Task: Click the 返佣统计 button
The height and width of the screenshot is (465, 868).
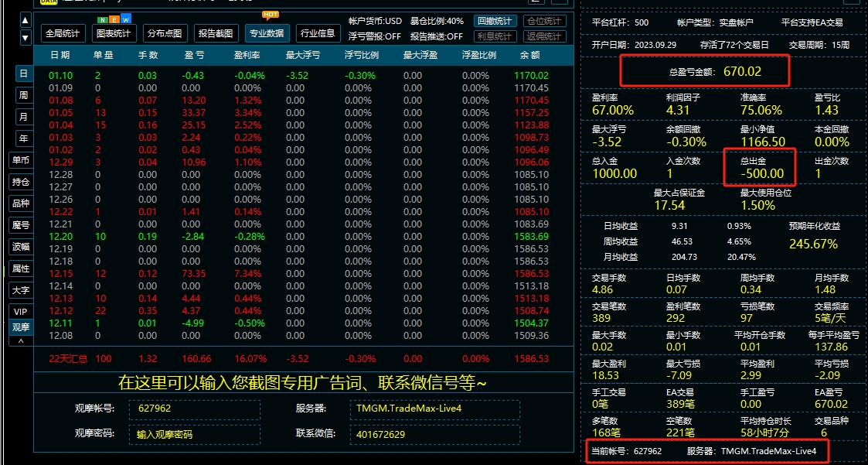Action: click(x=545, y=36)
